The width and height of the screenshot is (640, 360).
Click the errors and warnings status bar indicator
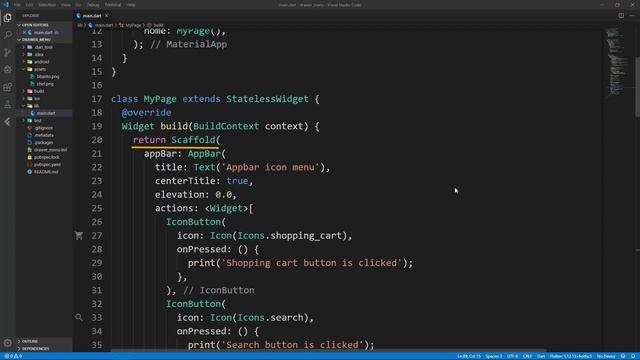coord(13,356)
